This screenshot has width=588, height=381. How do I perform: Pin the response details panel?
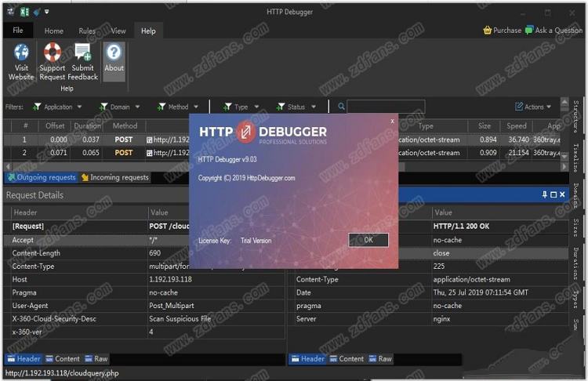click(x=545, y=194)
